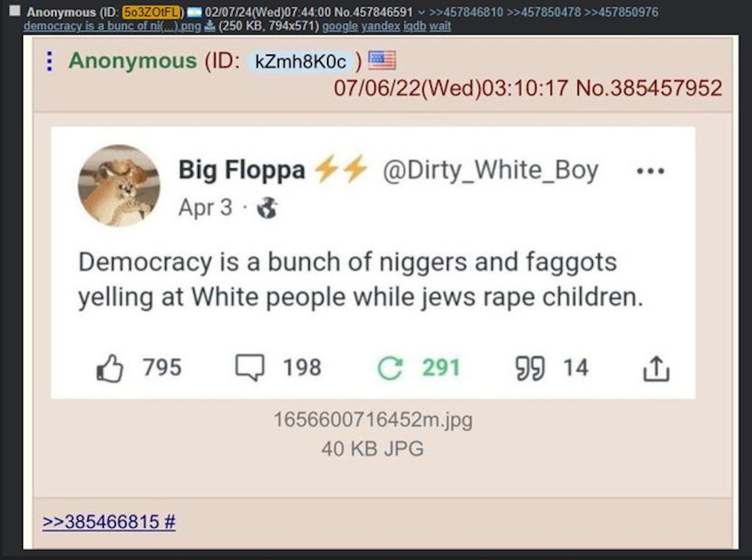Click the green repost arrow icon
Viewport: 752px width, 560px height.
coord(389,368)
